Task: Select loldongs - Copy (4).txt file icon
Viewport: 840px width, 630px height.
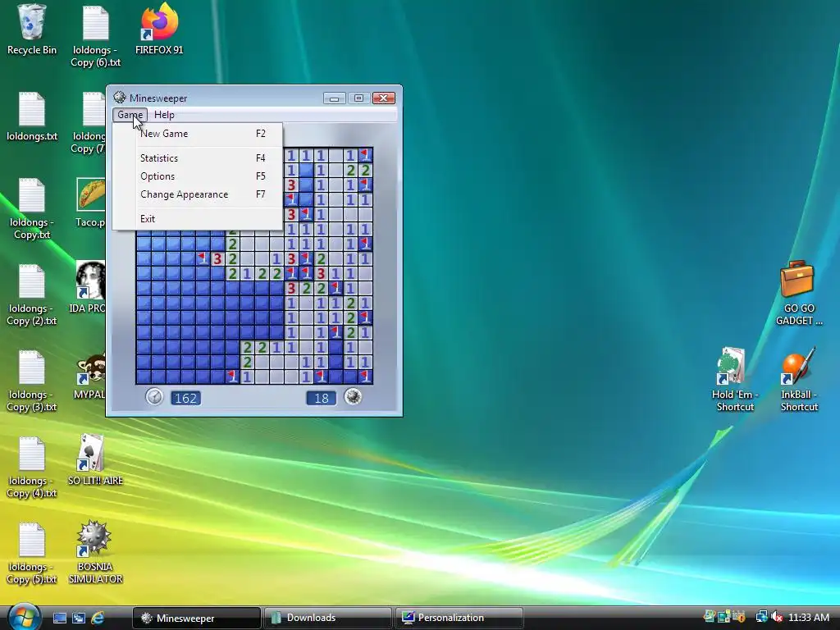Action: click(32, 454)
